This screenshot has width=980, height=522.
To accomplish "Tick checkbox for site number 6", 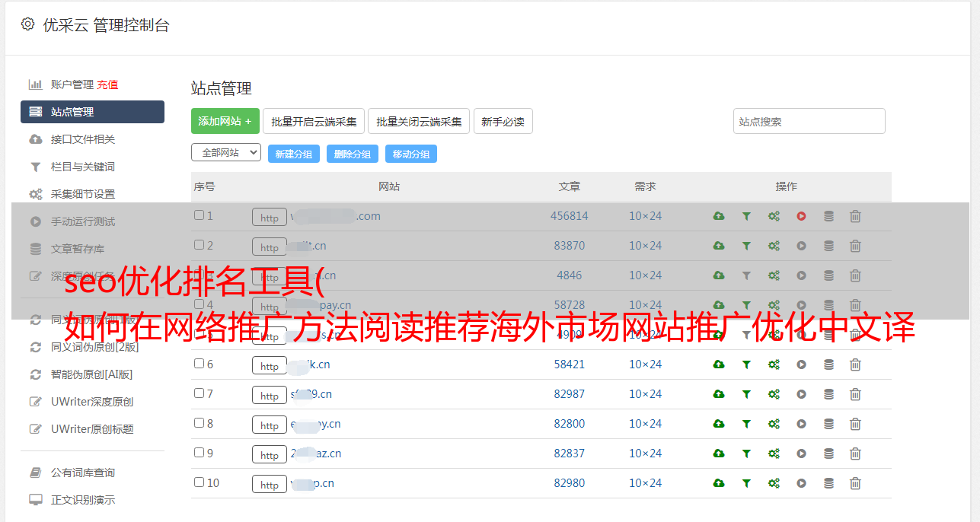I will [199, 364].
